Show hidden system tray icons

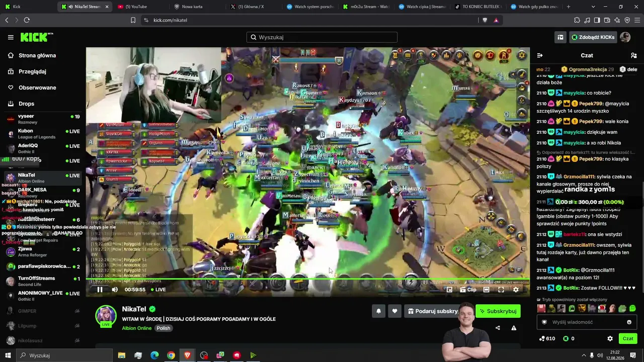tap(584, 354)
